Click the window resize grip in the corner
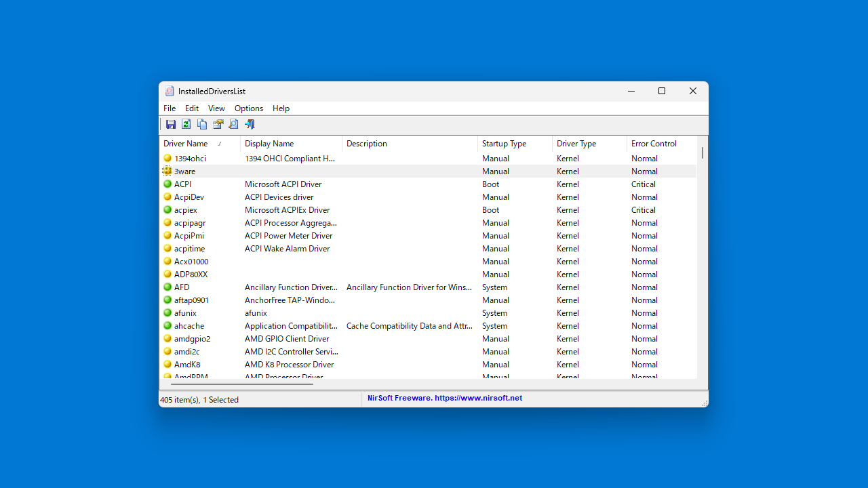 (x=704, y=403)
